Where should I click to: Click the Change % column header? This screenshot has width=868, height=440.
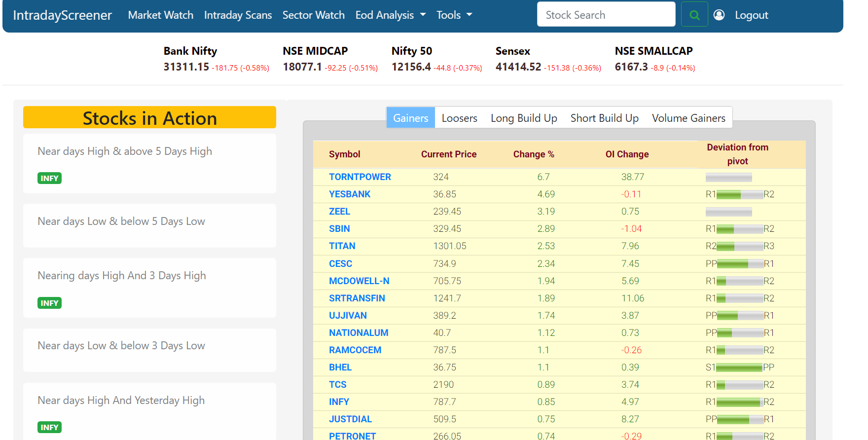(x=534, y=154)
